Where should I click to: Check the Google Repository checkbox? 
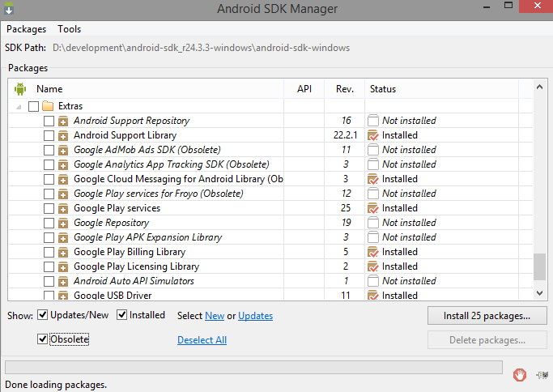49,223
